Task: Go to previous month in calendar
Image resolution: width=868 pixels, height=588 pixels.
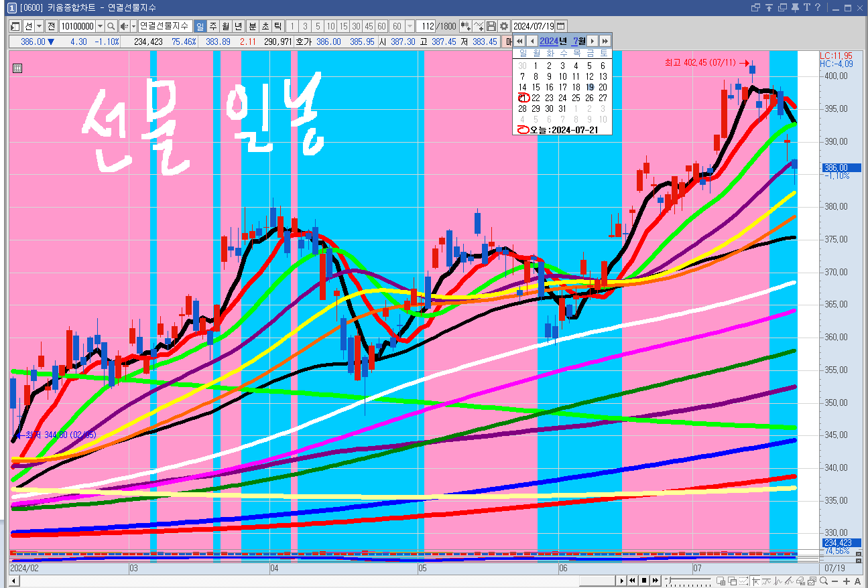Action: pos(532,42)
